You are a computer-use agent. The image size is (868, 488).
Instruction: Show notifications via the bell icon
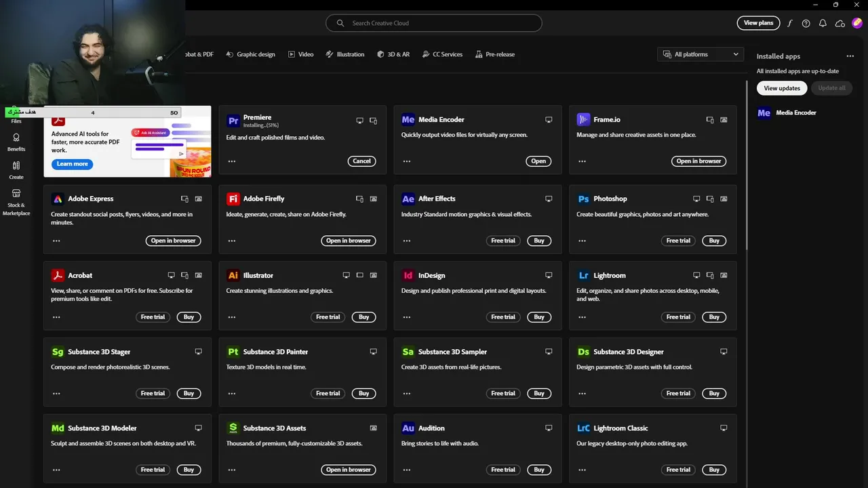(x=823, y=23)
